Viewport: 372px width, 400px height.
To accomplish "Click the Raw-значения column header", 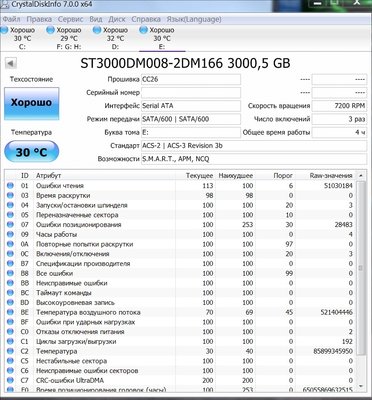I will click(331, 176).
